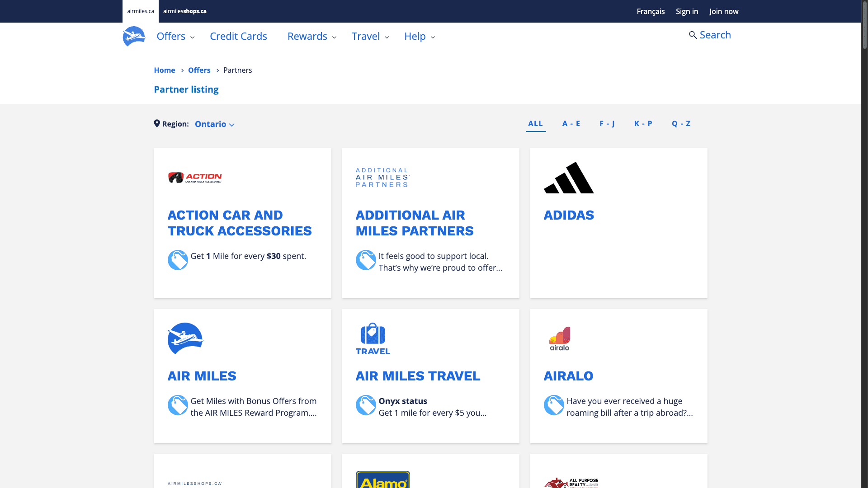Screen dimensions: 868x488
Task: Click the AIR MILES airplane logo in header
Action: click(134, 36)
